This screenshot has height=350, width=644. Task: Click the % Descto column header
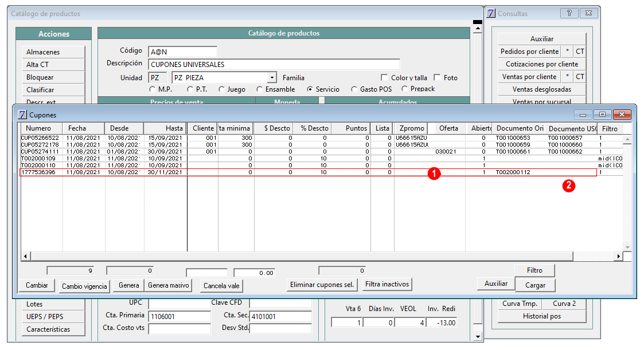point(313,128)
